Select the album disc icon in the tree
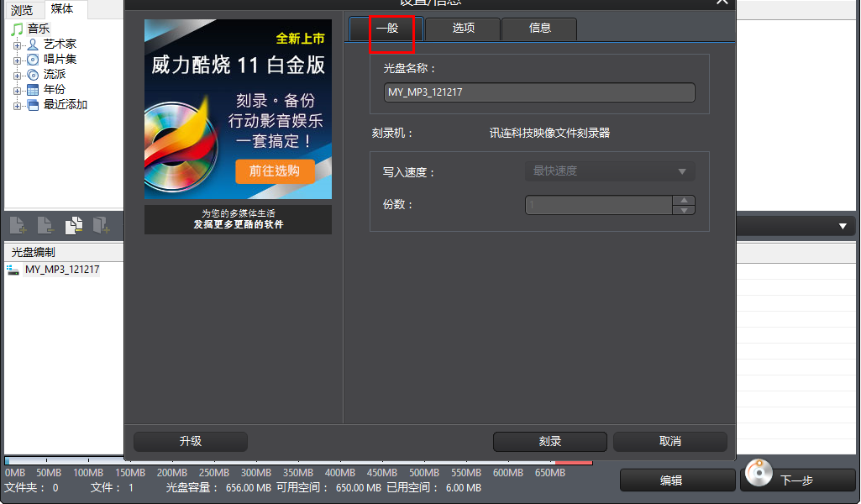 click(33, 60)
